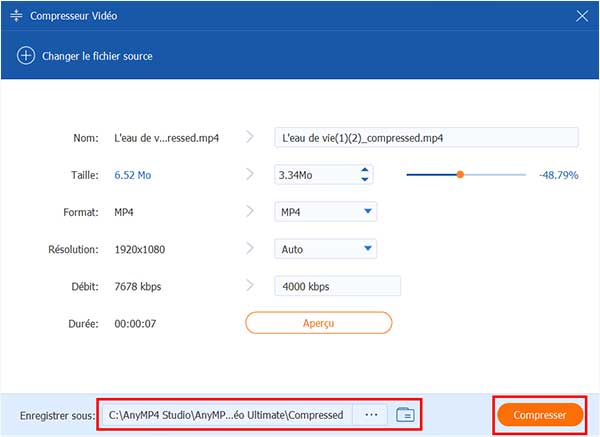Start compression with the Compresser button
The width and height of the screenshot is (600, 437).
click(539, 414)
